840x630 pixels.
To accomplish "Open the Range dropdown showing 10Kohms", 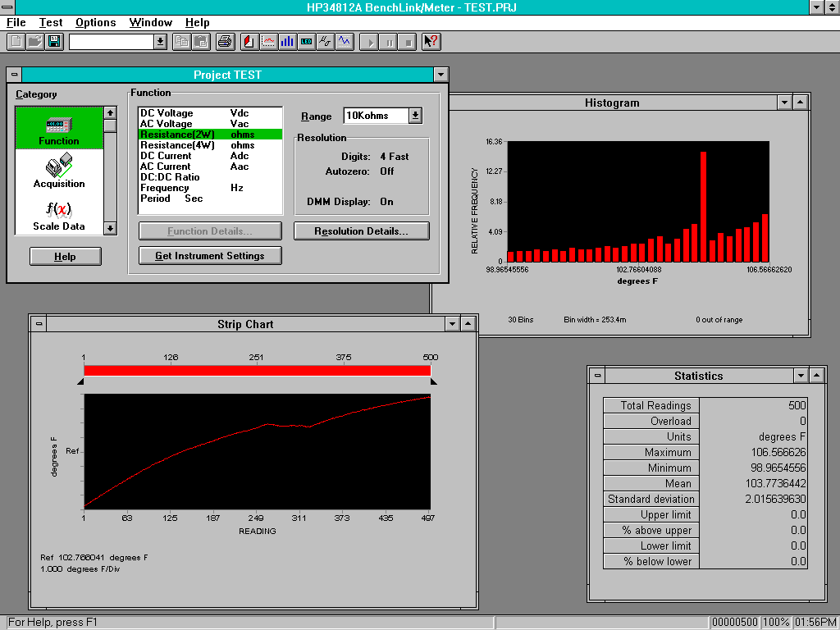I will [x=415, y=116].
